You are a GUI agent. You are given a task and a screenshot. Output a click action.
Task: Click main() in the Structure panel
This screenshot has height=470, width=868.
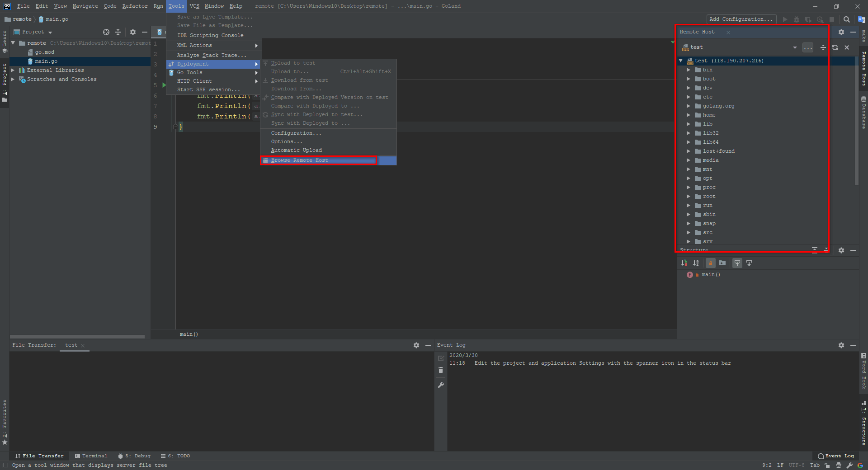tap(711, 275)
